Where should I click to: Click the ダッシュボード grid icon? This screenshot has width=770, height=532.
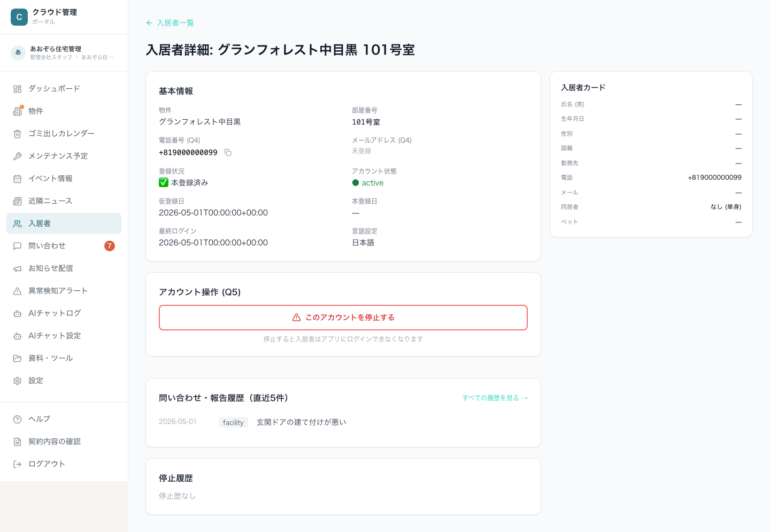pos(18,89)
